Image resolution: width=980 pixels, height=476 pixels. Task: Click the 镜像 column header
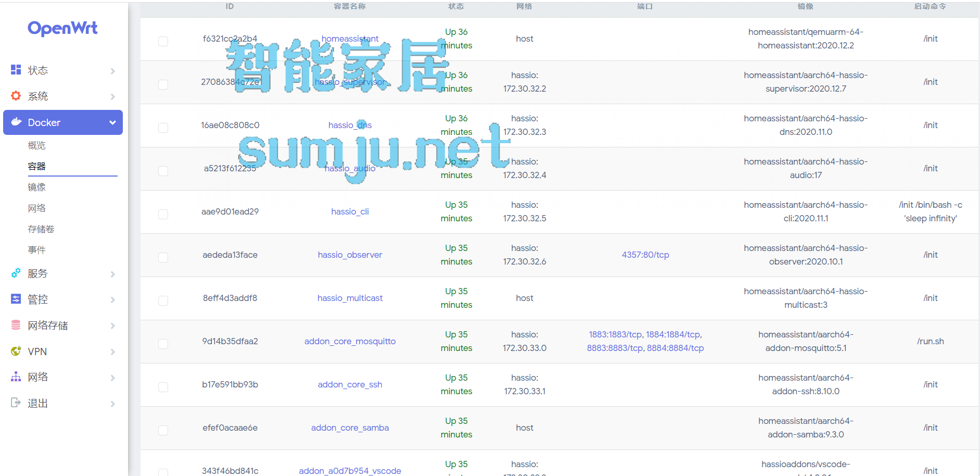[806, 6]
